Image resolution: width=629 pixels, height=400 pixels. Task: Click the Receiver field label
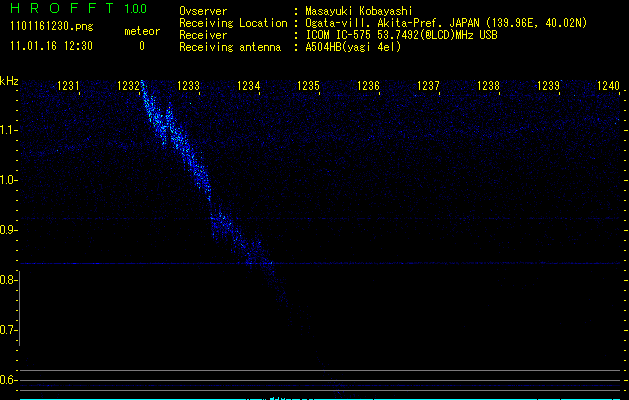click(x=203, y=35)
